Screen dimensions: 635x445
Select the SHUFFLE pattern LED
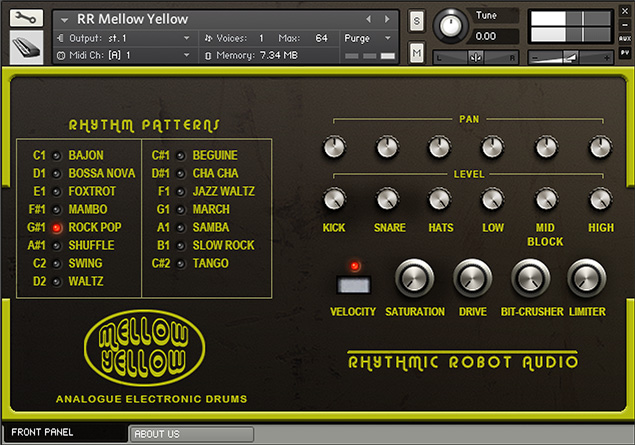pyautogui.click(x=57, y=246)
